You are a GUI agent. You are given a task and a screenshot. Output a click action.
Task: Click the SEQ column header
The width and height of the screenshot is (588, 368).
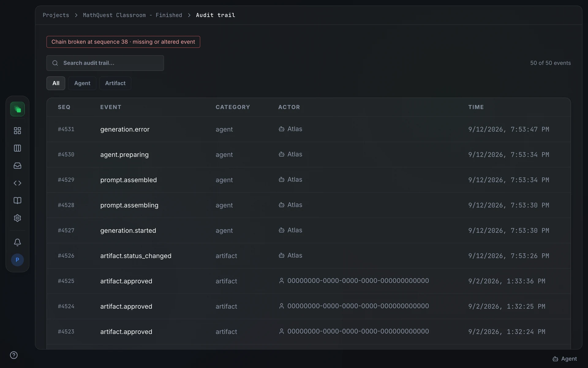coord(64,107)
